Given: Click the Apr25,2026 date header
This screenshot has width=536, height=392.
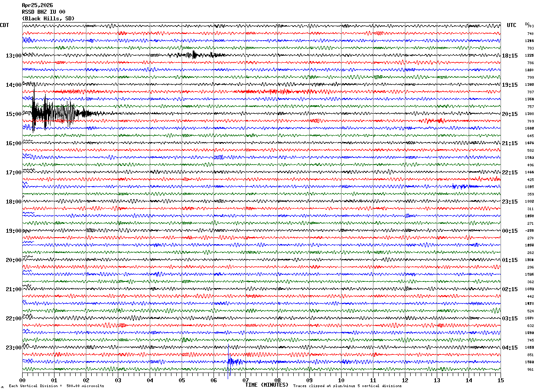Looking at the screenshot, I should [x=37, y=5].
